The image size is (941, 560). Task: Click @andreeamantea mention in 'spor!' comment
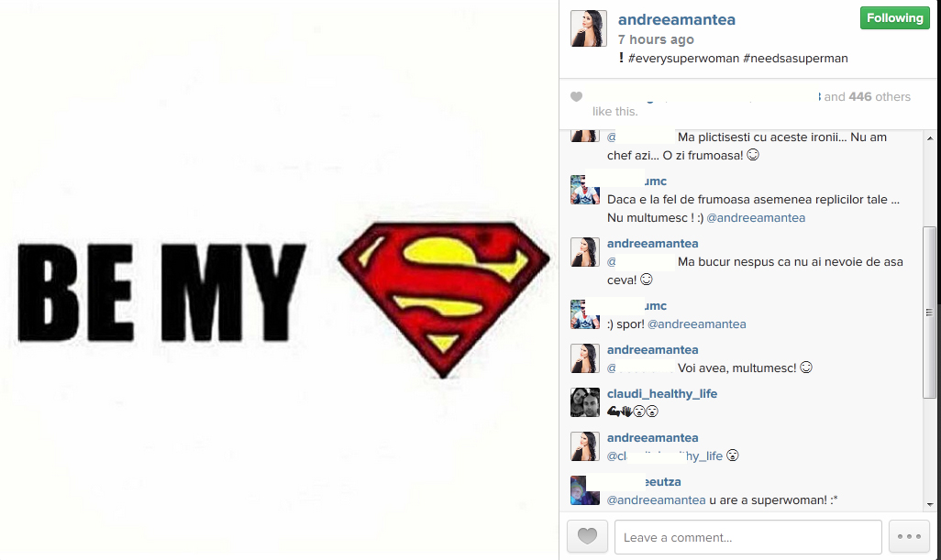tap(697, 324)
